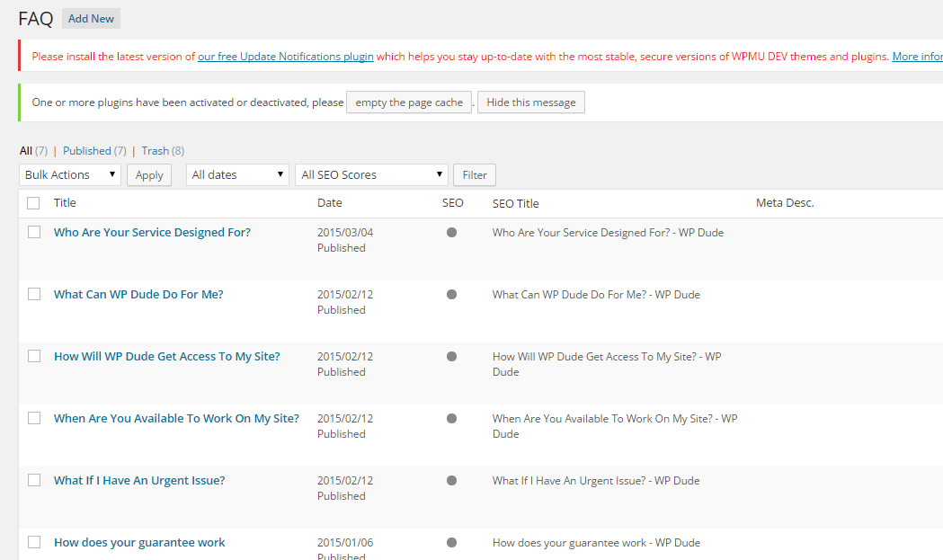Switch to Published FAQ filter
The height and width of the screenshot is (560, 943).
pyautogui.click(x=87, y=151)
